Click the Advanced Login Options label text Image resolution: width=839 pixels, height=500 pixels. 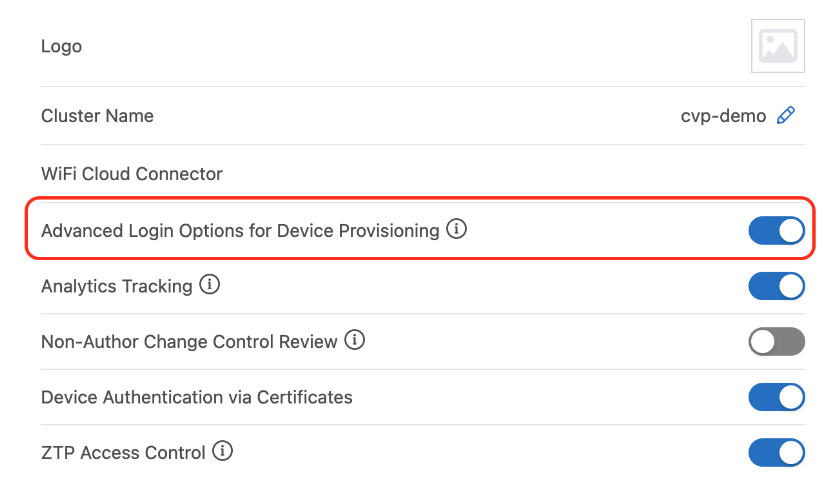[240, 231]
